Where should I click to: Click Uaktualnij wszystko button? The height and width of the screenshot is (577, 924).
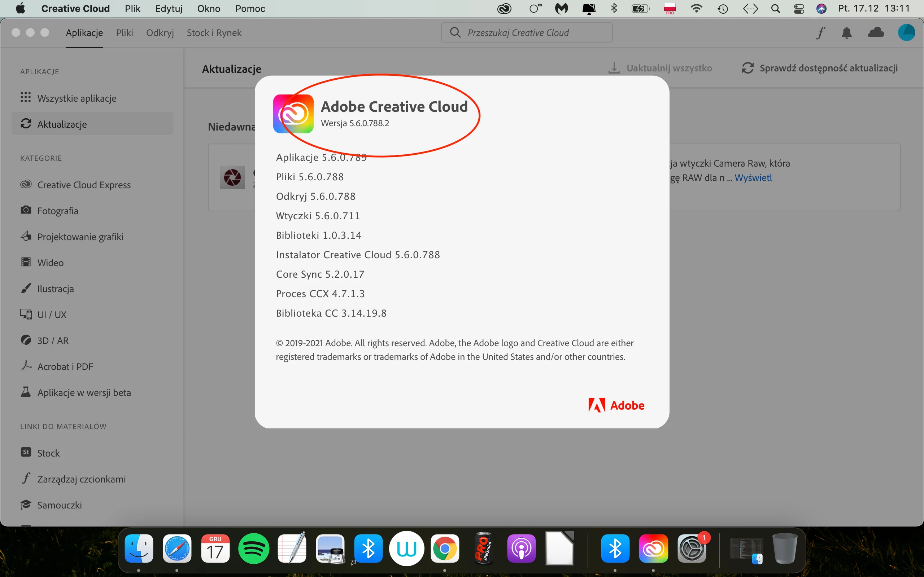click(x=660, y=68)
